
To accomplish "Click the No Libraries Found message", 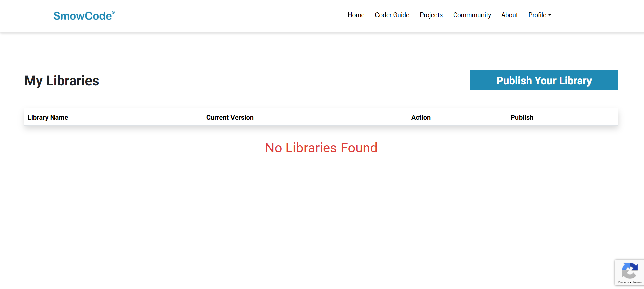I will (321, 148).
